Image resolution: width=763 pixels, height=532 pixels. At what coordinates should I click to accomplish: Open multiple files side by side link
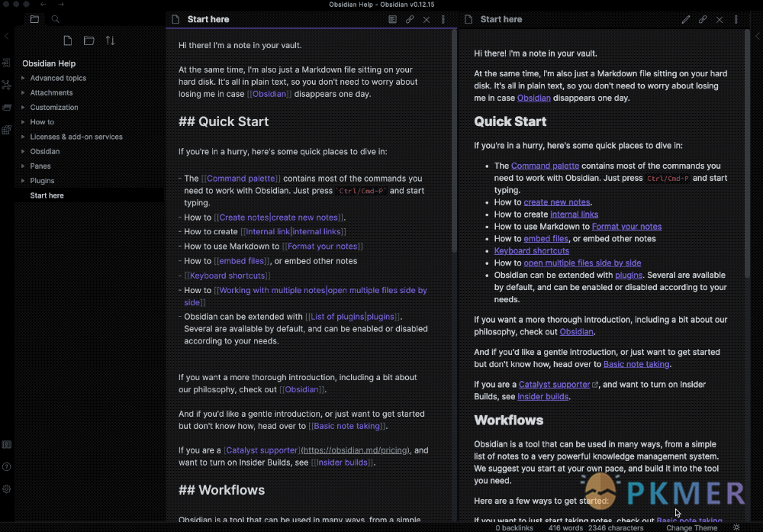coord(582,263)
